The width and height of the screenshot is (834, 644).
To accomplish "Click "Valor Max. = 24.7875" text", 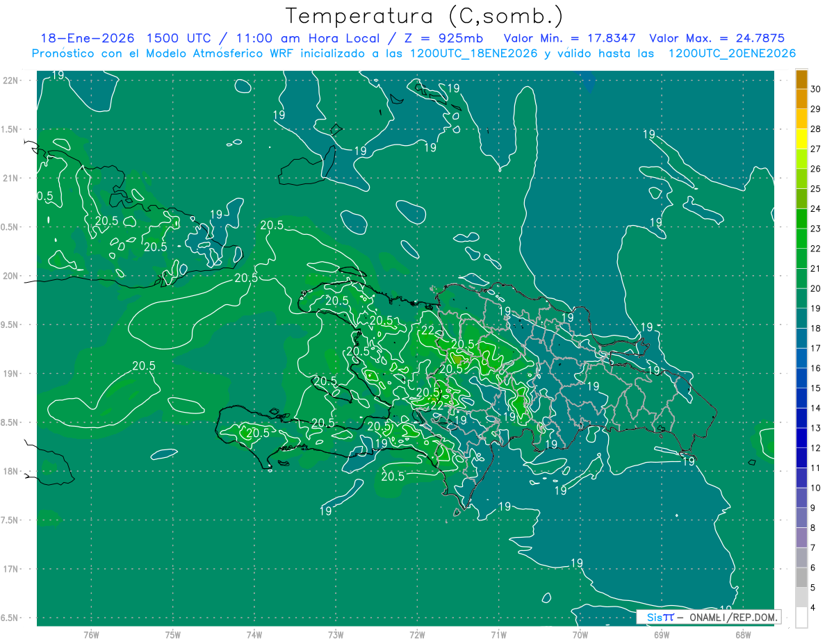I will pos(717,38).
